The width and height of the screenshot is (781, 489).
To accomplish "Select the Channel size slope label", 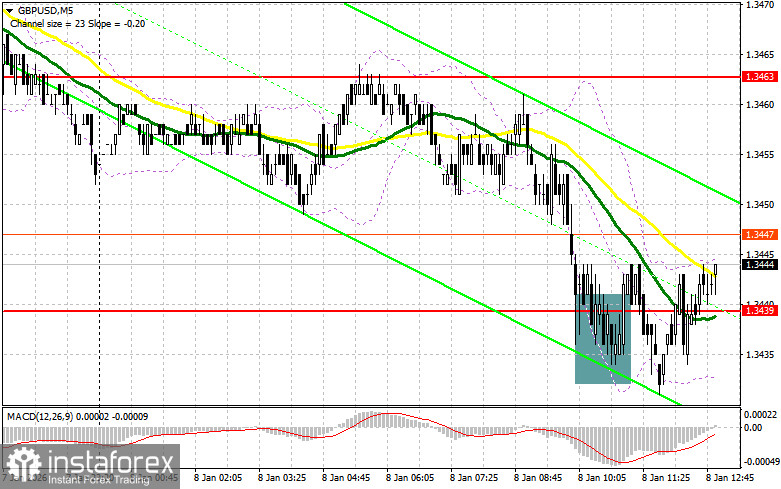I will click(x=77, y=23).
